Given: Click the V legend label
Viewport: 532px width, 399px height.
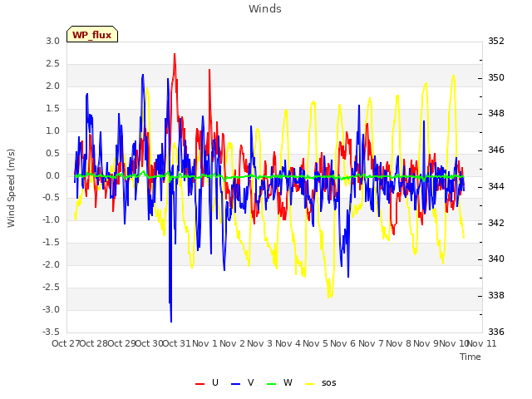Looking at the screenshot, I should click(x=250, y=382).
